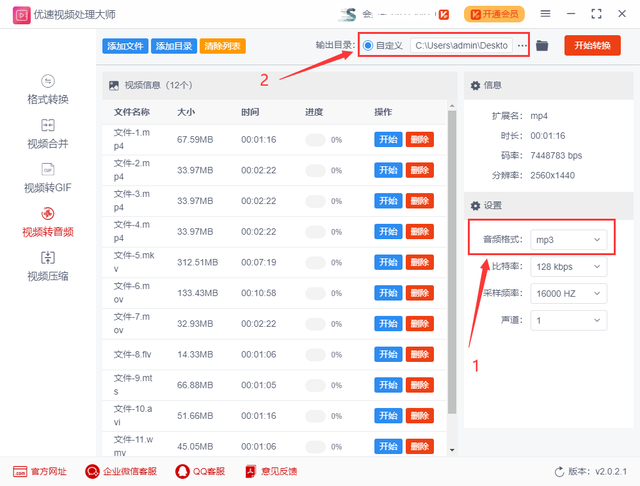
Task: Select the 文件-4.mp4 file name
Action: 132,231
